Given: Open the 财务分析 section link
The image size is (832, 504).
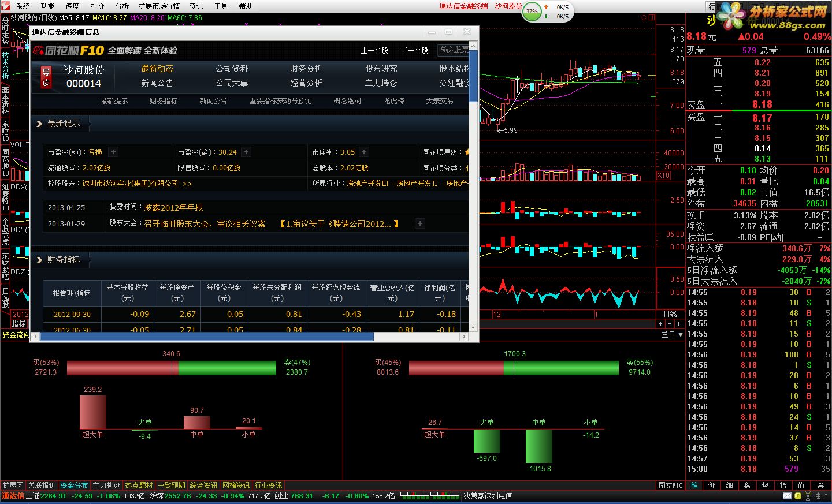Looking at the screenshot, I should [x=306, y=69].
